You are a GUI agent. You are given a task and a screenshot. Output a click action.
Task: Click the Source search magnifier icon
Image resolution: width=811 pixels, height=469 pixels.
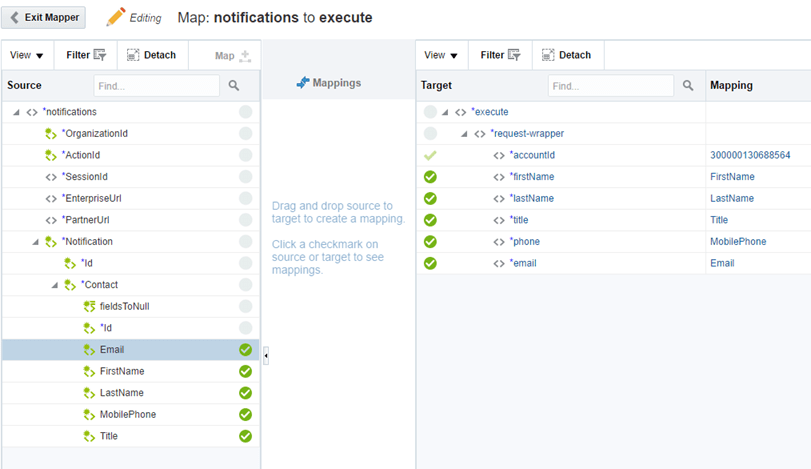(x=234, y=86)
